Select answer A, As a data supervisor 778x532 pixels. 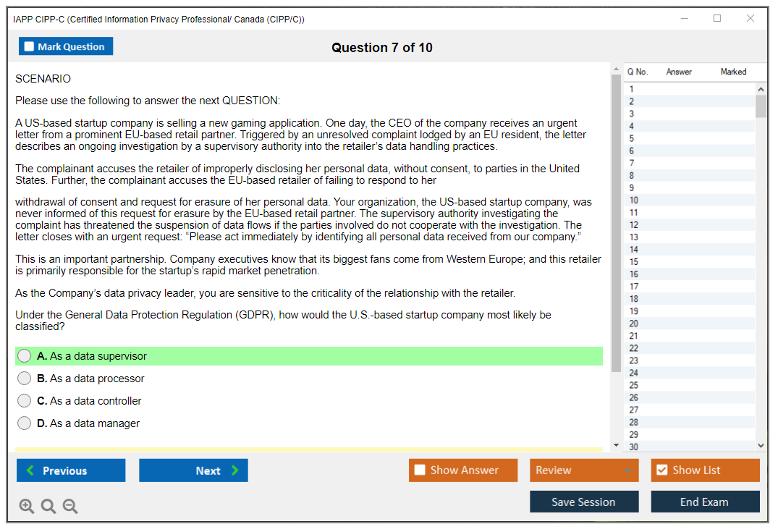[x=25, y=356]
